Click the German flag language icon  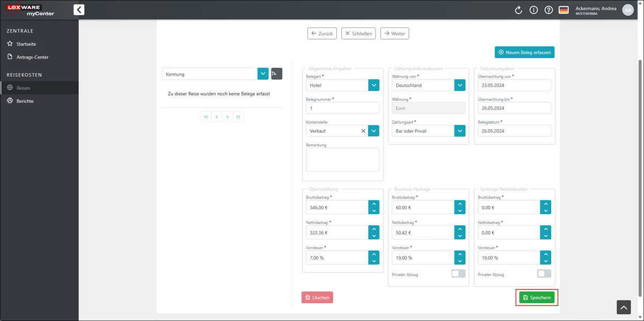tap(563, 10)
